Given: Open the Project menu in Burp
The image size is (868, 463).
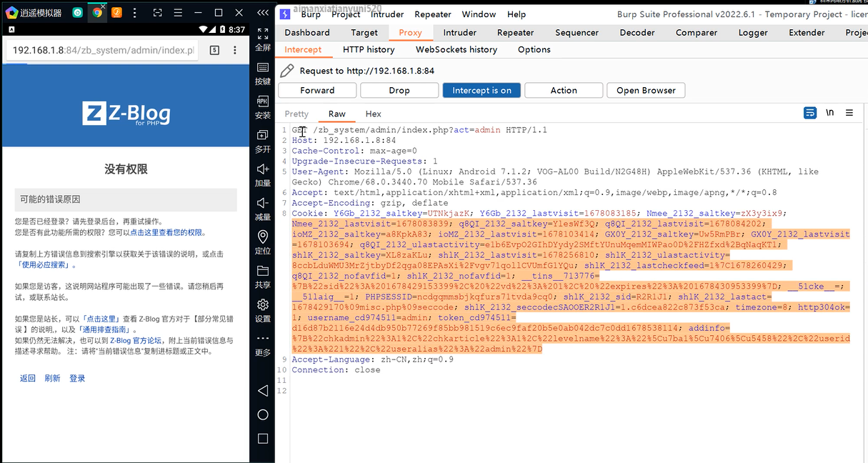Looking at the screenshot, I should pyautogui.click(x=346, y=14).
